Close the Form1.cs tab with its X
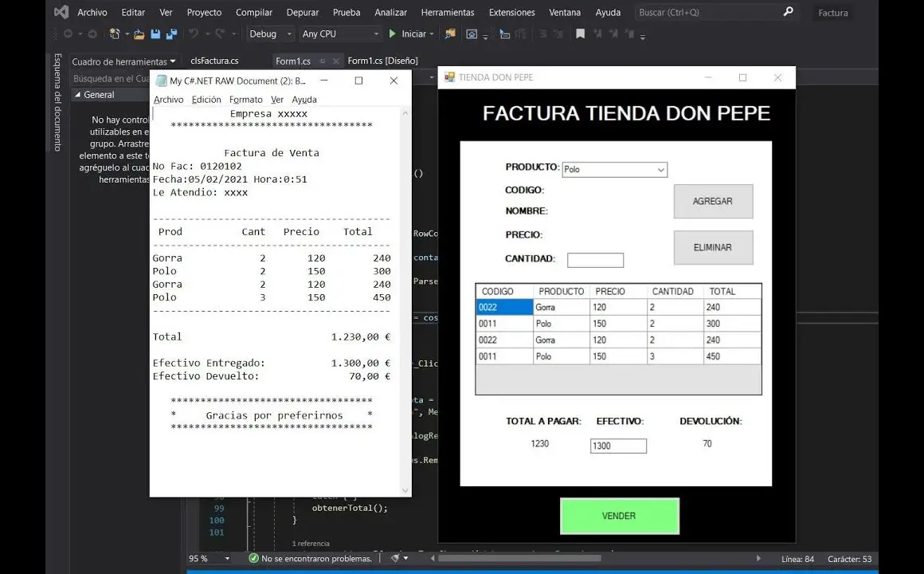 [335, 61]
